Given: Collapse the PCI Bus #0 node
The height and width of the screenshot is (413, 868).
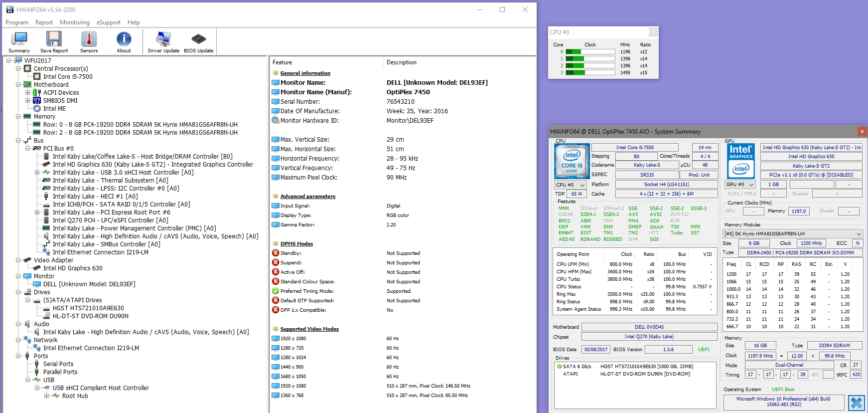Looking at the screenshot, I should pyautogui.click(x=28, y=149).
